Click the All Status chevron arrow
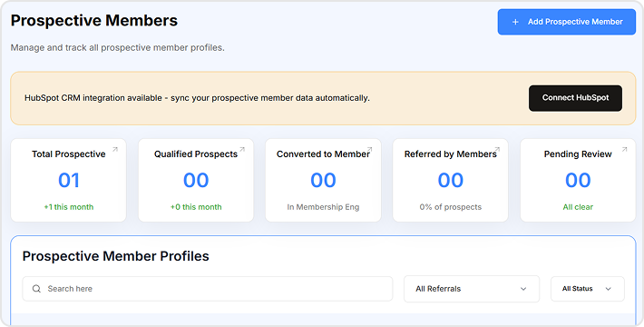Image resolution: width=644 pixels, height=327 pixels. pyautogui.click(x=609, y=289)
